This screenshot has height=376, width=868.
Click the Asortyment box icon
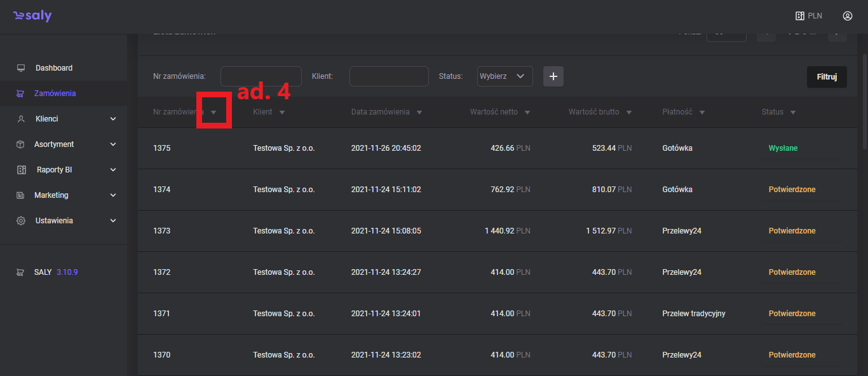[x=21, y=144]
